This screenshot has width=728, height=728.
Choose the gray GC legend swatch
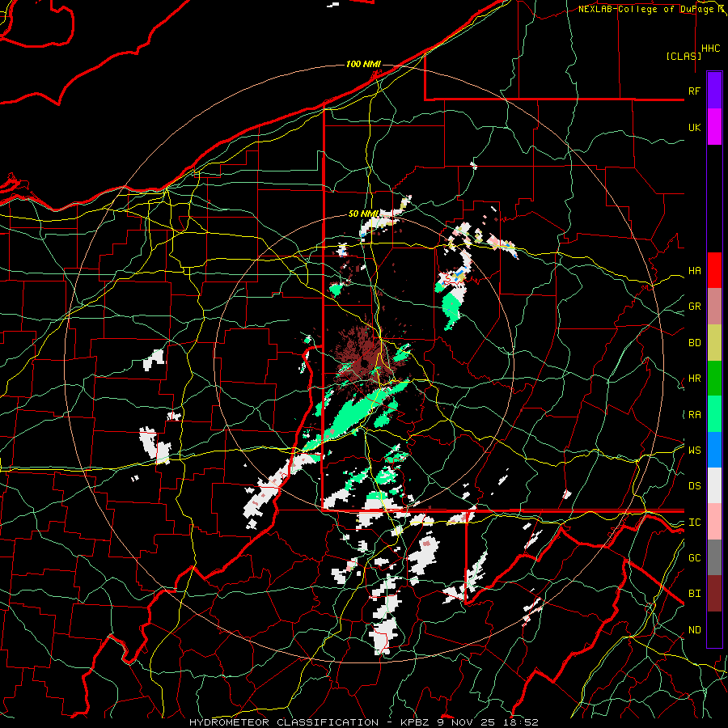[x=714, y=557]
